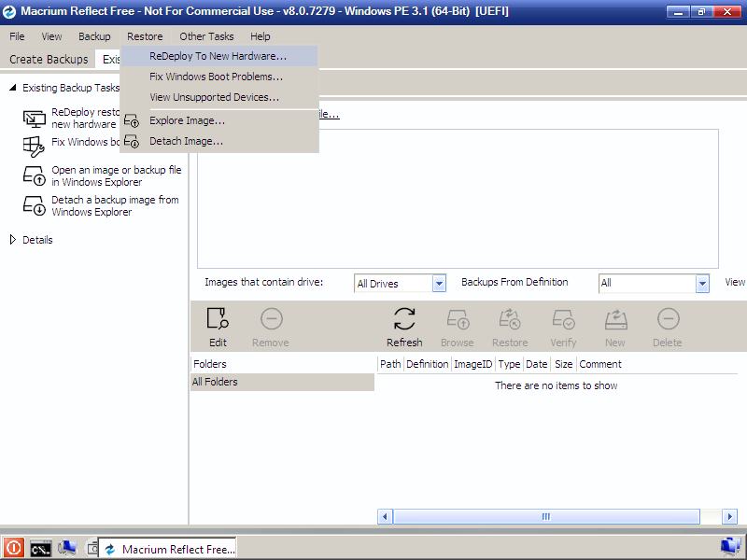This screenshot has width=747, height=560.
Task: Click the Fix Windows boot wrench icon
Action: tap(34, 147)
